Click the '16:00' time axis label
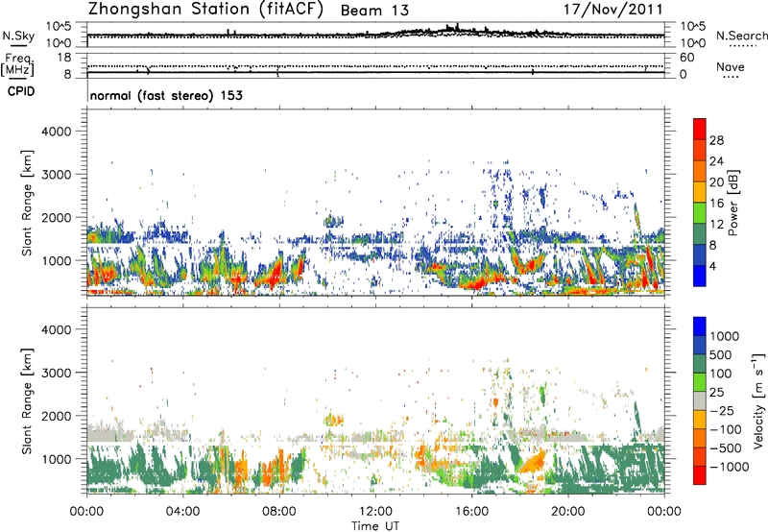This screenshot has width=768, height=532. tap(471, 512)
